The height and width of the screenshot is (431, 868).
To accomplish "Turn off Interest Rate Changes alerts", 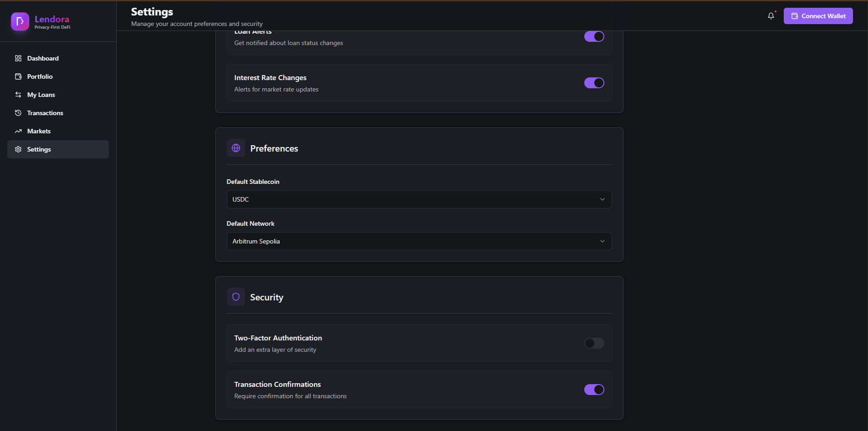I will point(594,83).
